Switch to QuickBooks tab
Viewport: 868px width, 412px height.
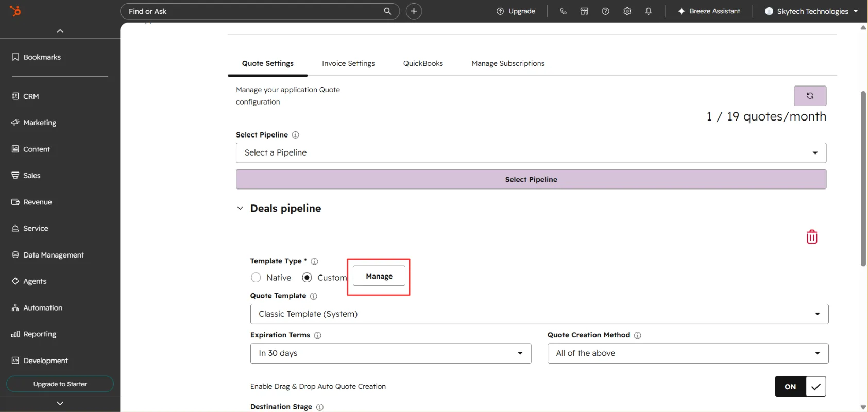423,63
